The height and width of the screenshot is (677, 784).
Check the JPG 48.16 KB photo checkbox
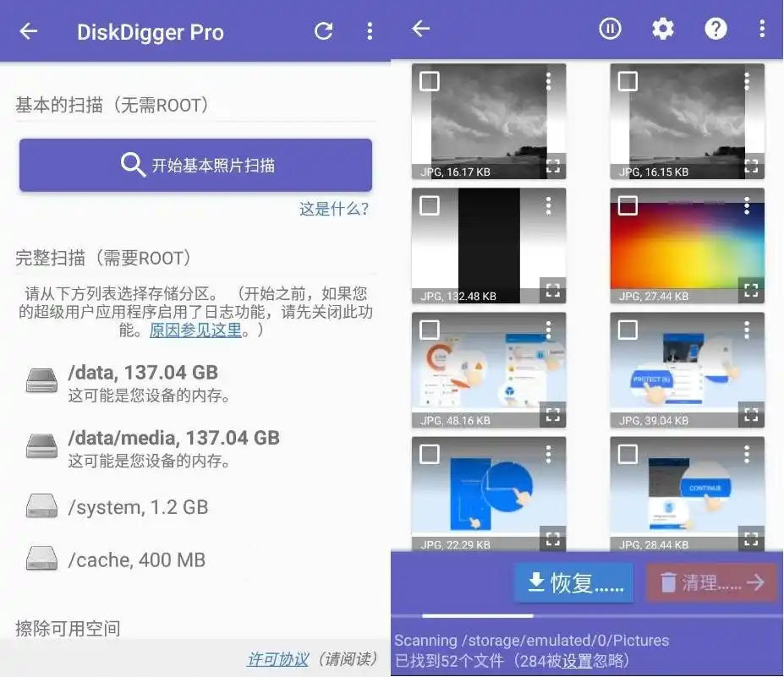pyautogui.click(x=430, y=330)
